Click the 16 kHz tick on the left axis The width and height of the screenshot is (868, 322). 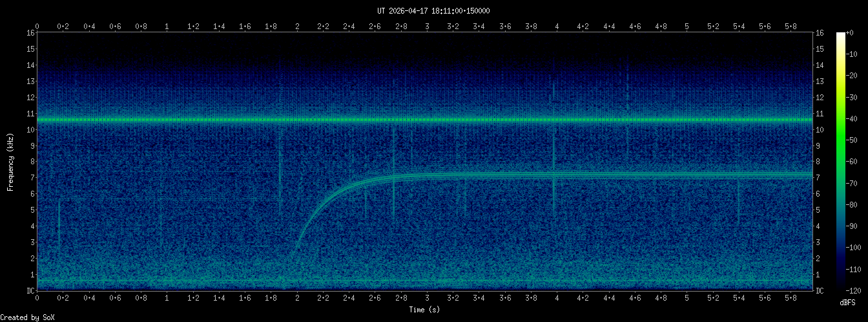(30, 33)
